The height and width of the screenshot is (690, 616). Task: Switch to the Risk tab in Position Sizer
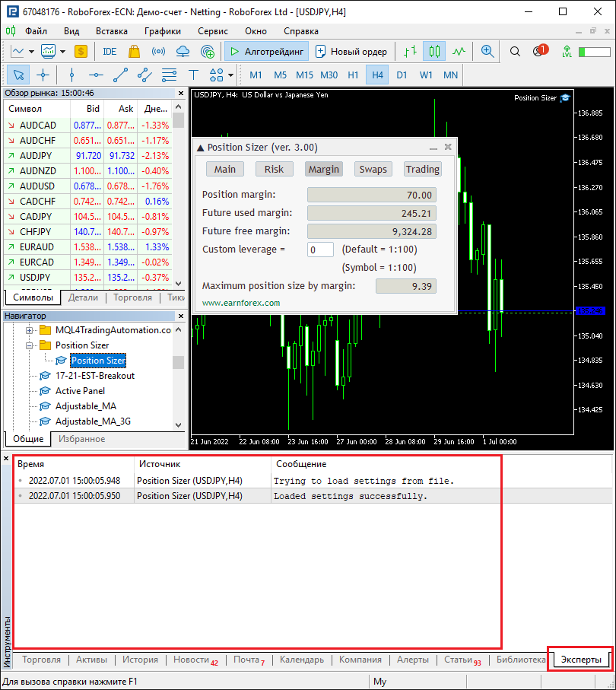(274, 169)
